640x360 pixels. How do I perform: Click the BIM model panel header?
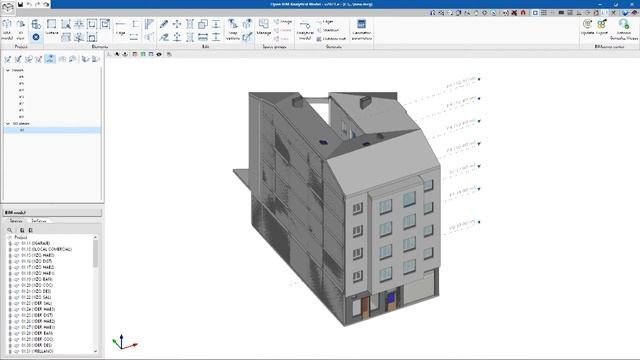(x=52, y=213)
